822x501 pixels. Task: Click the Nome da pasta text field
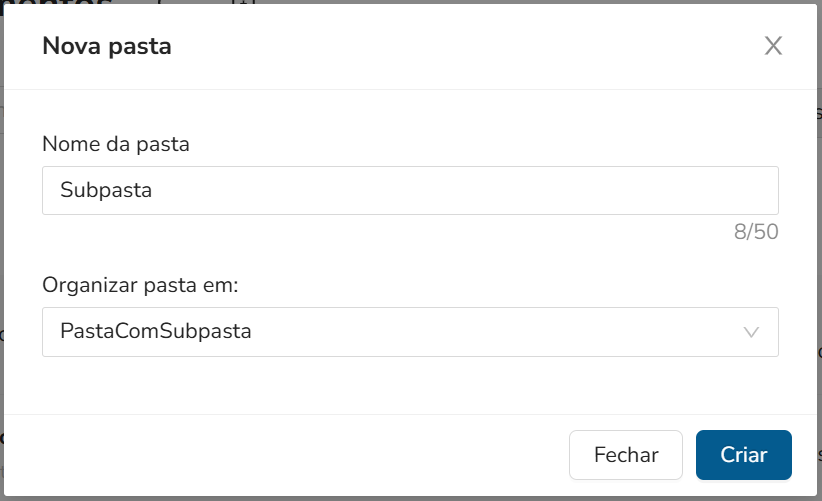410,190
